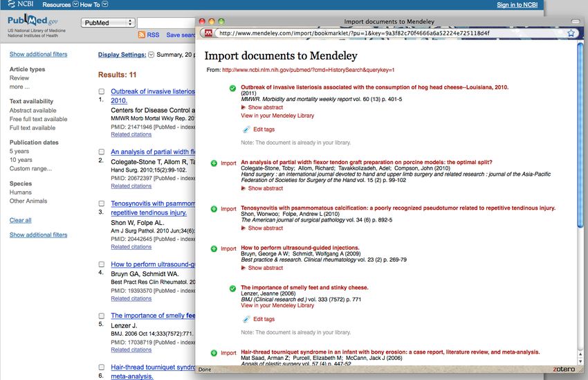588x380 pixels.
Task: Click the scrollbar down arrow in Mendeley window
Action: (580, 361)
